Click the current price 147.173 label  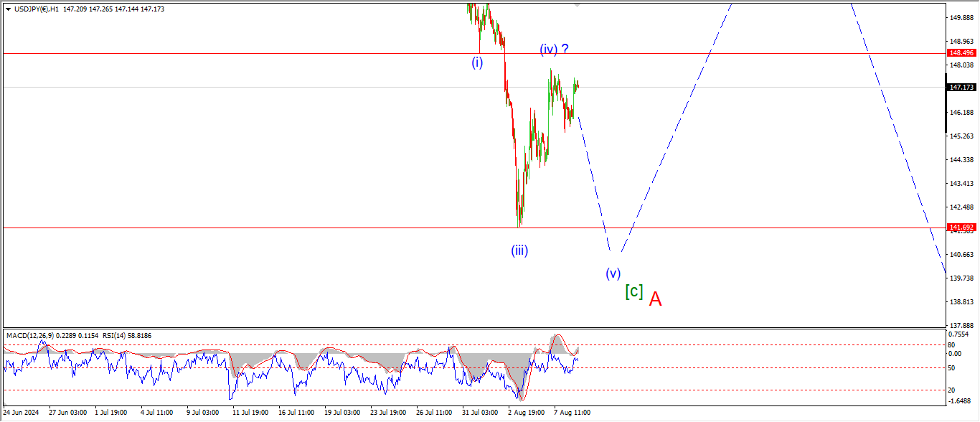961,88
